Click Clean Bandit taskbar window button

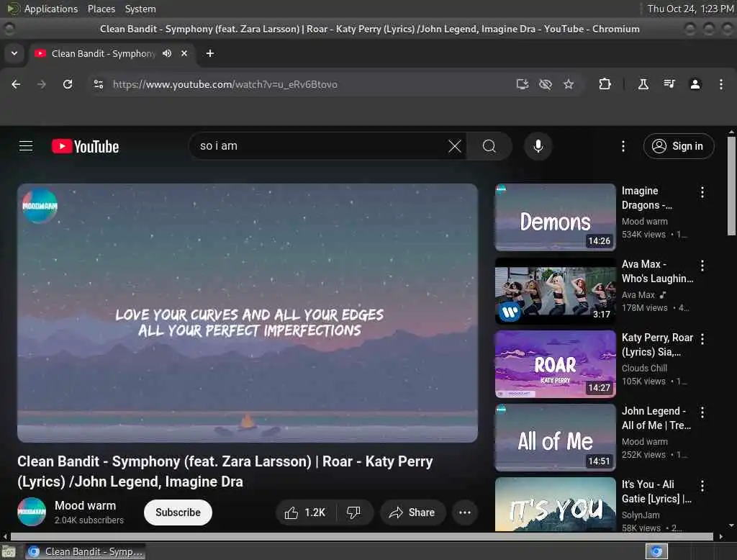pos(86,551)
